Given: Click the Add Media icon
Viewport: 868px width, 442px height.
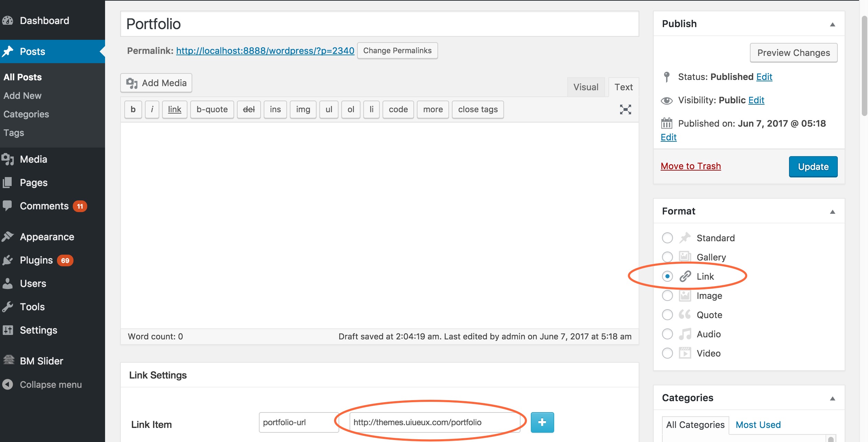Looking at the screenshot, I should click(x=132, y=82).
